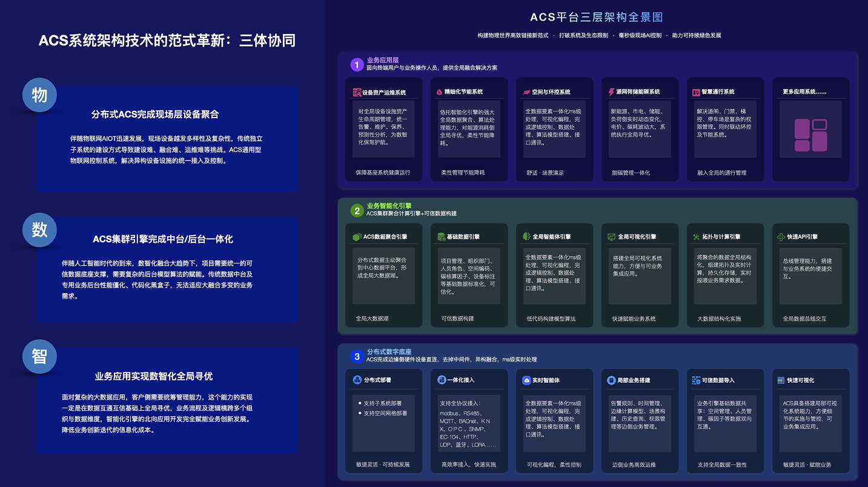This screenshot has width=868, height=487.
Task: Click the footer text 能碳管理一体化
Action: point(631,173)
